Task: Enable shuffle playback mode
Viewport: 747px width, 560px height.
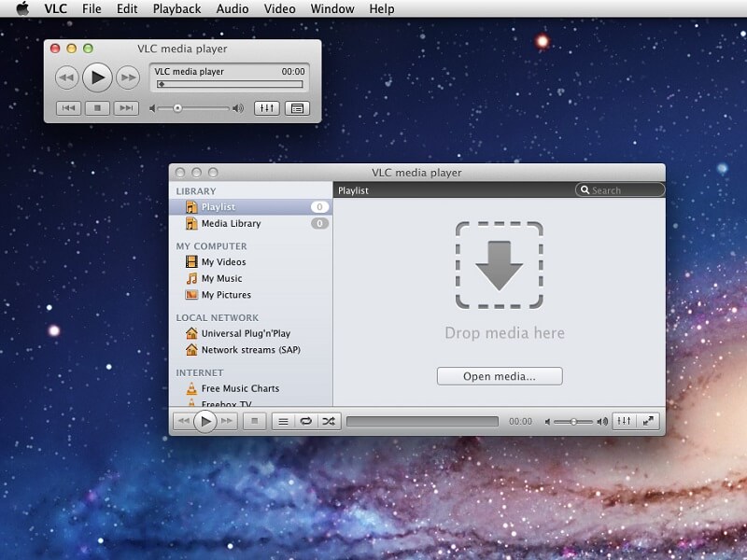Action: (x=329, y=421)
